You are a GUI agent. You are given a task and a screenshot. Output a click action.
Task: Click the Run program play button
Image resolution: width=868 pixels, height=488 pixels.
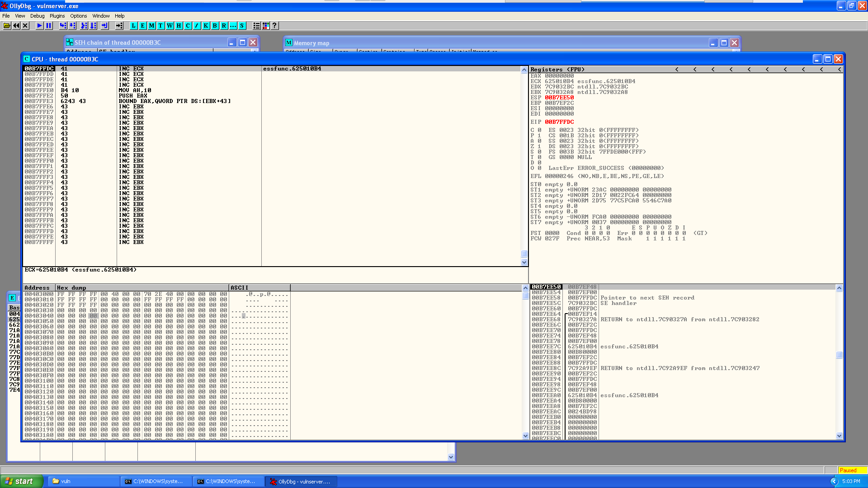pos(40,26)
